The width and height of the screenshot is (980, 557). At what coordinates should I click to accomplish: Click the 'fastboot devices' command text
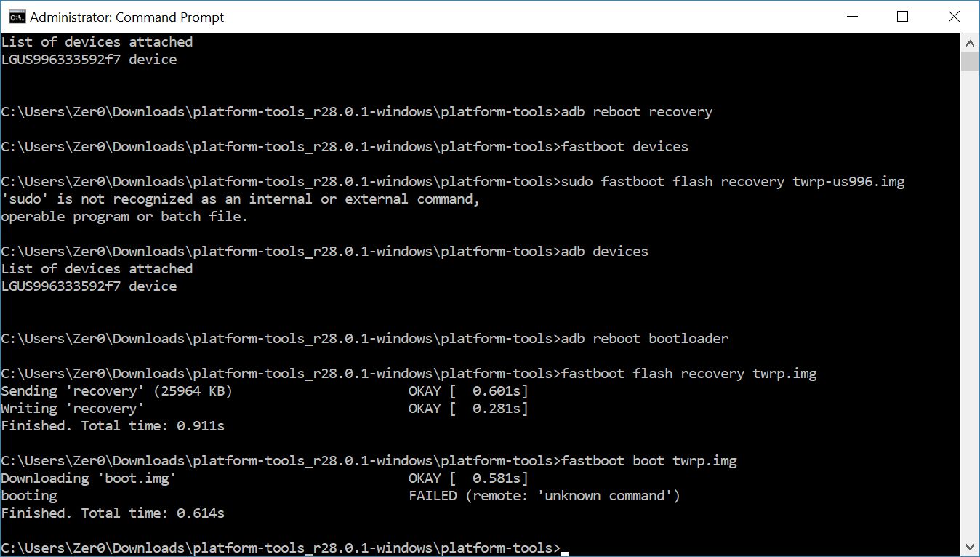pyautogui.click(x=624, y=147)
